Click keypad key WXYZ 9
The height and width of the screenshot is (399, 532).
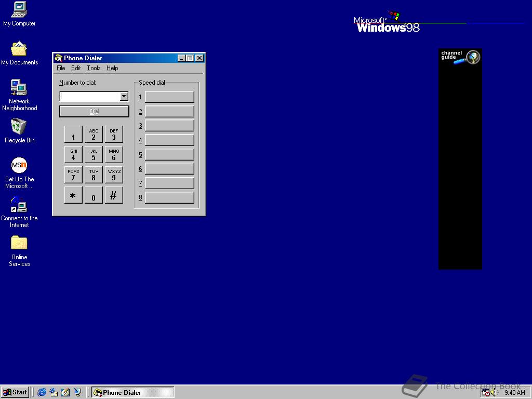coord(114,175)
